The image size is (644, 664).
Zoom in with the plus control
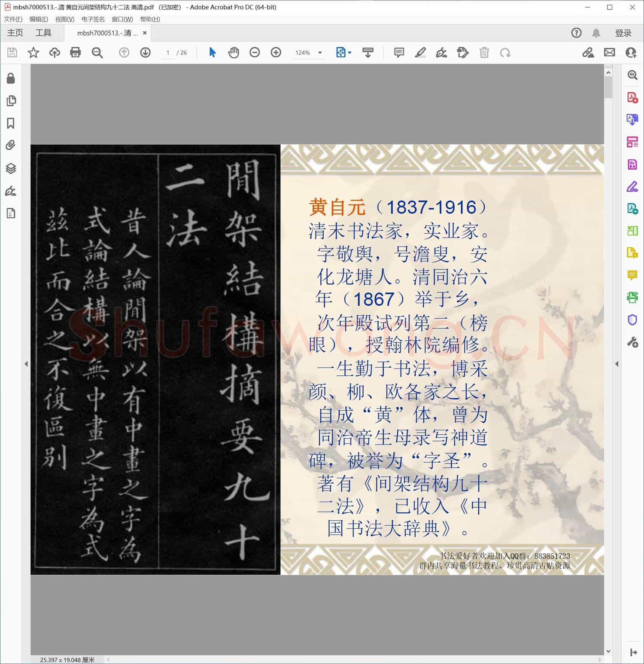(276, 52)
